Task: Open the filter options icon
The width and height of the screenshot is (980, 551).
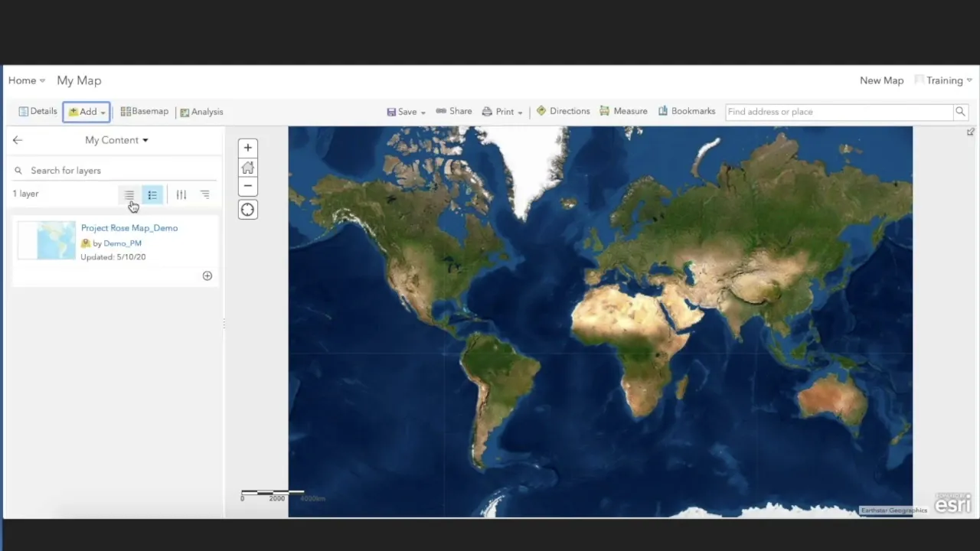Action: pos(181,195)
